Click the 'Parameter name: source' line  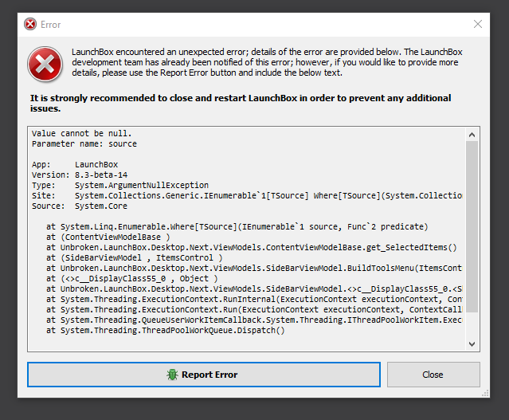click(84, 143)
